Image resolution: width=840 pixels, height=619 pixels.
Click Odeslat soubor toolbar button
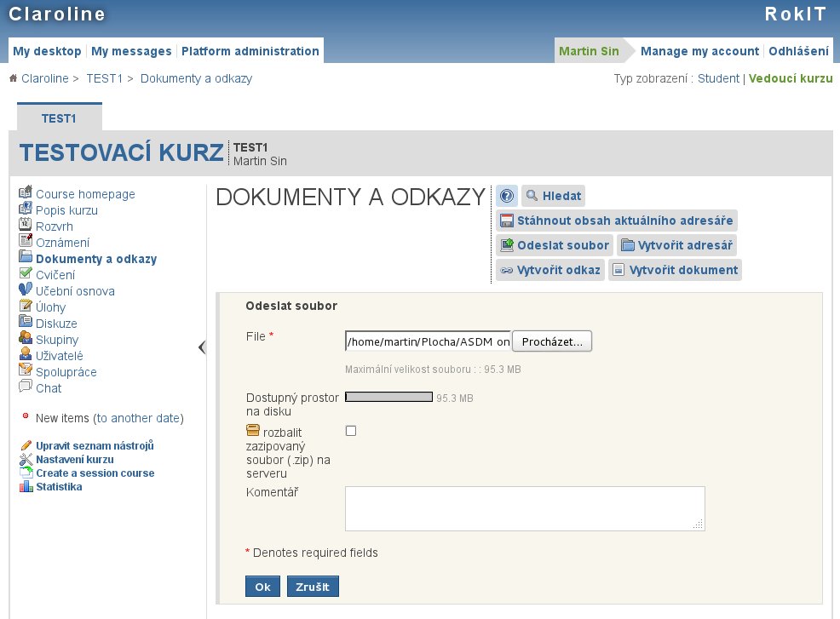tap(555, 245)
